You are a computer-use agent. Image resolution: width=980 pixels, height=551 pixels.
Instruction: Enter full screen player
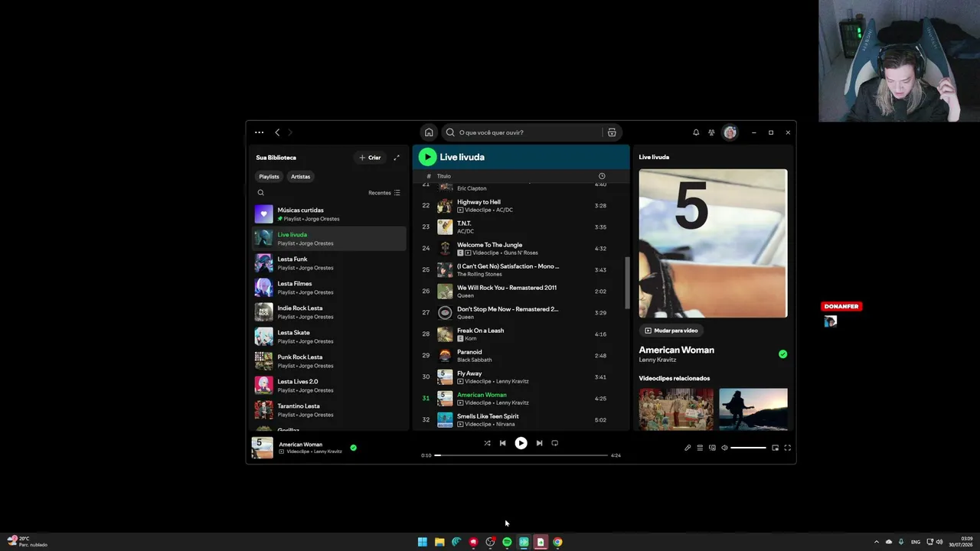coord(787,448)
